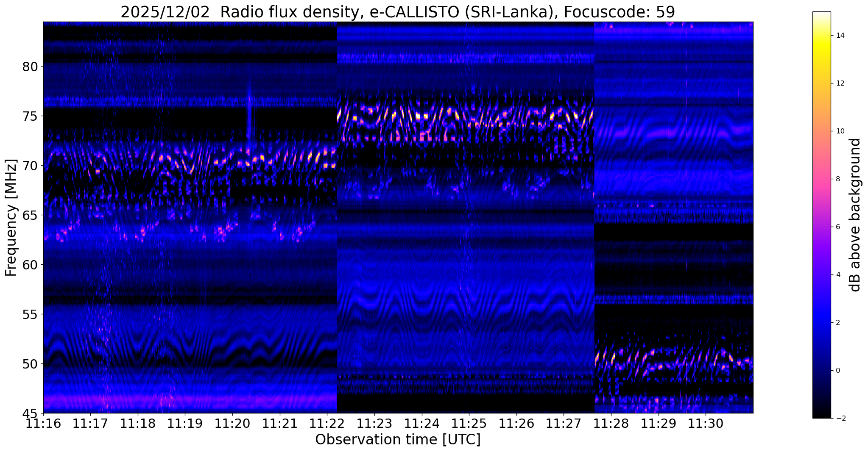Click the colorbar tick label 14
The width and height of the screenshot is (868, 452).
point(839,36)
